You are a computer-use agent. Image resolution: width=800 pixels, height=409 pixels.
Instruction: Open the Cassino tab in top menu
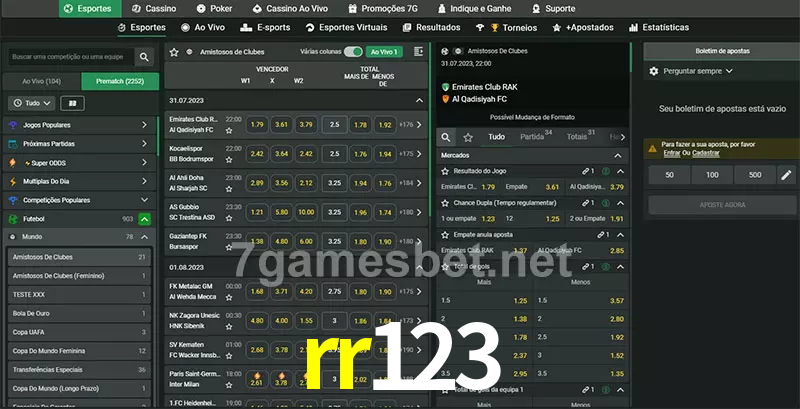(154, 8)
